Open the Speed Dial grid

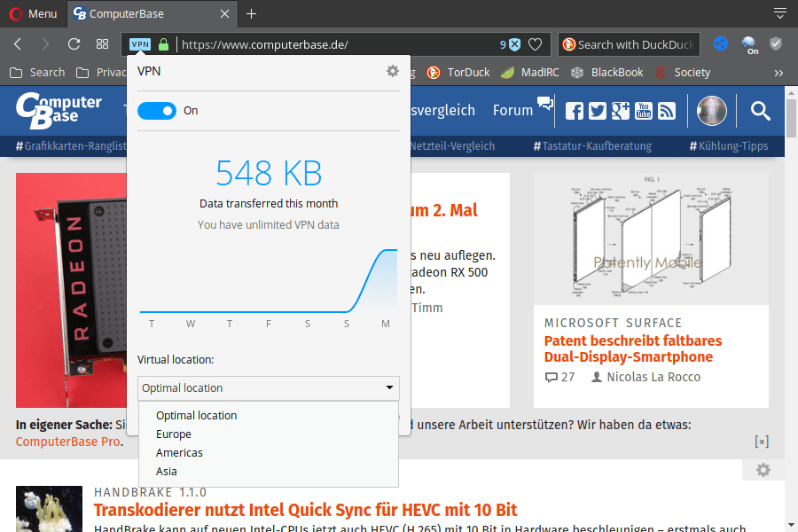tap(102, 44)
